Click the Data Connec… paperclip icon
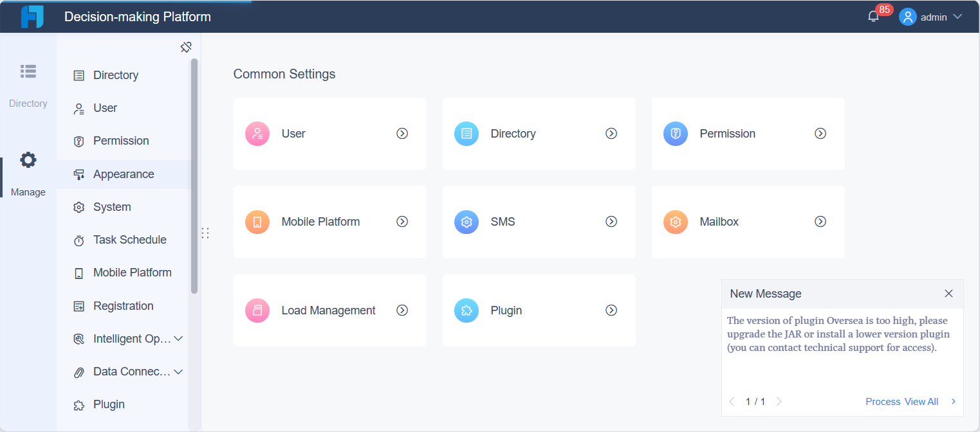This screenshot has height=432, width=980. coord(79,372)
